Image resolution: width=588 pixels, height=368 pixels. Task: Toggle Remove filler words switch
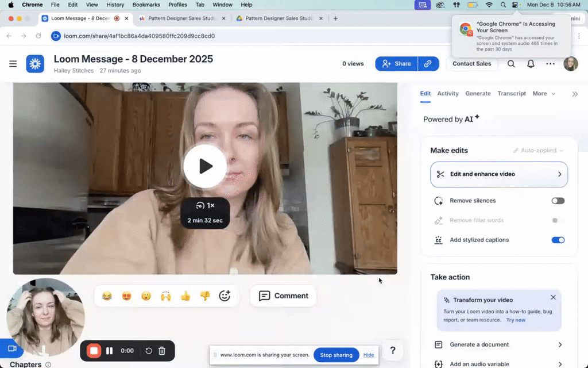pyautogui.click(x=558, y=220)
